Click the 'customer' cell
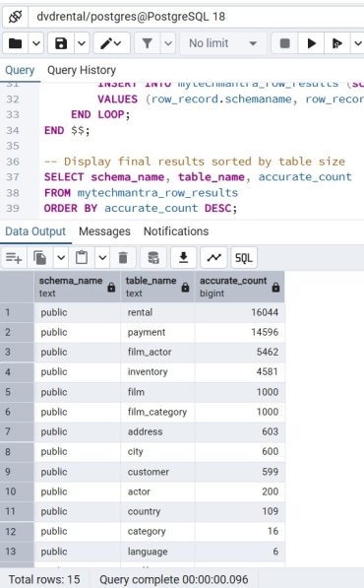 (157, 472)
